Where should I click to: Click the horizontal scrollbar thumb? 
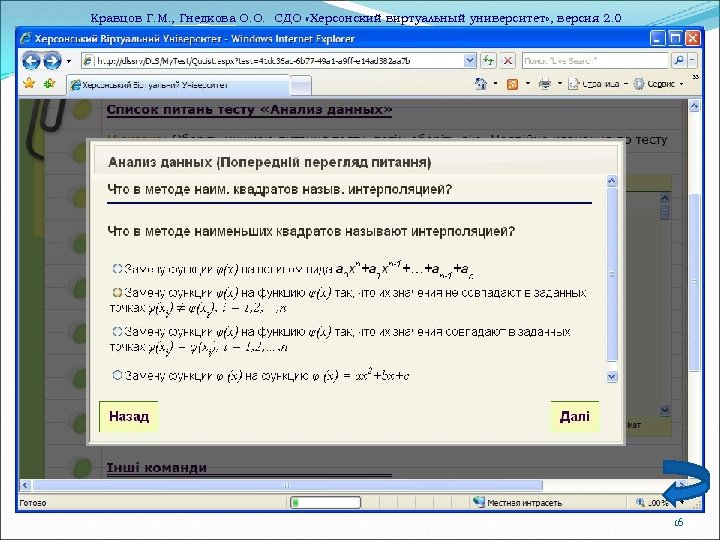287,485
